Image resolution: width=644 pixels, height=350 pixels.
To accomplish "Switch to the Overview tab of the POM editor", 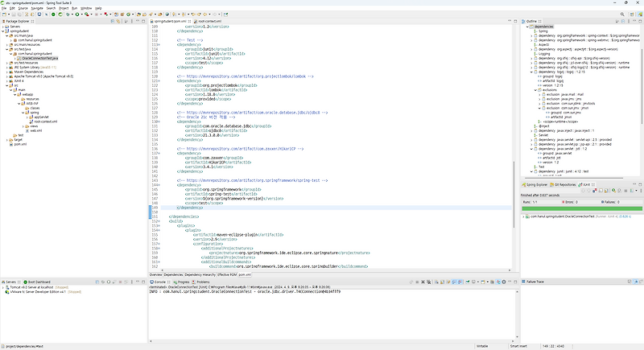I will coord(155,275).
